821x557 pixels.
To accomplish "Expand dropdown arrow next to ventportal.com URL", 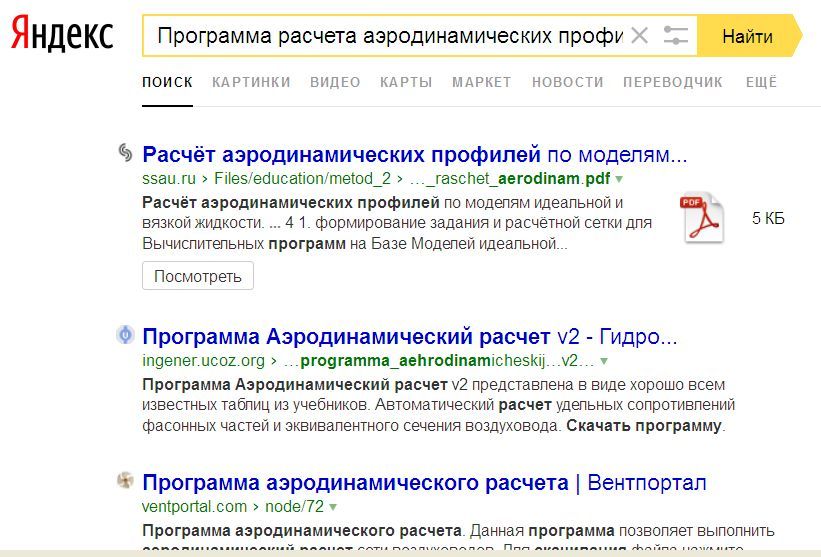I will point(333,507).
